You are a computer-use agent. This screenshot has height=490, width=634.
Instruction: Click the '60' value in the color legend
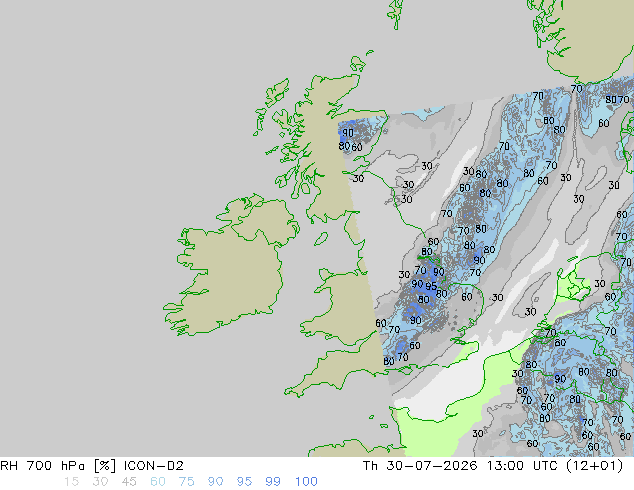pyautogui.click(x=158, y=482)
